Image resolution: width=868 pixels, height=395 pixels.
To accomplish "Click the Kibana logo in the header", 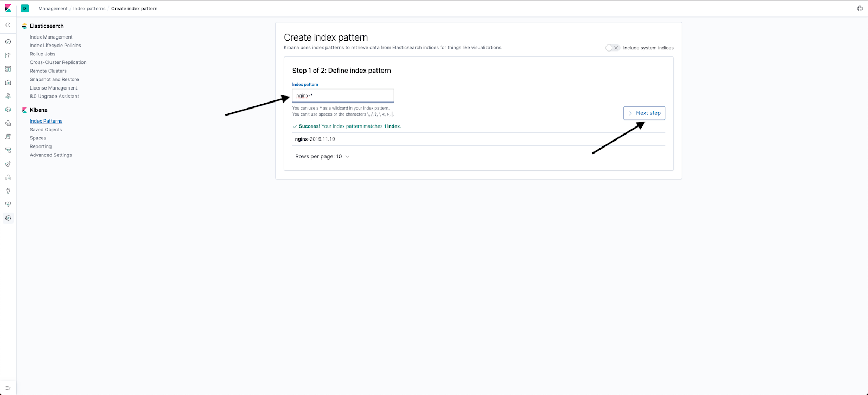I will click(x=8, y=8).
